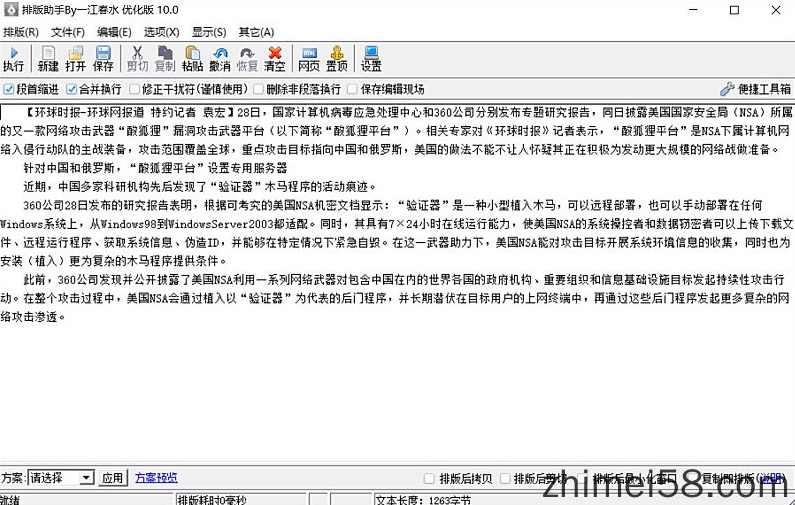Click paragraph starting 针对中国和俄罗斯
This screenshot has height=505, width=795.
coord(155,168)
